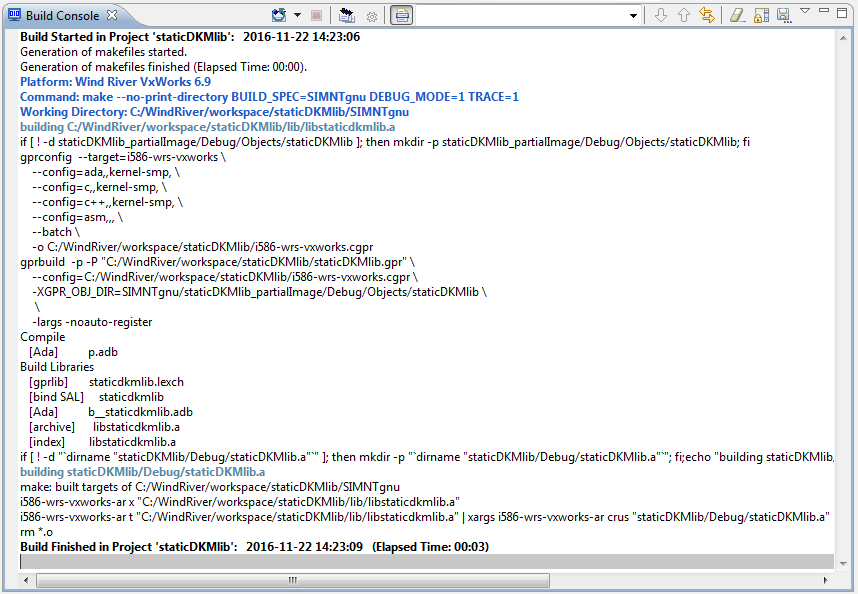Open the dropdown arrow beside build icon
Viewport: 858px width, 594px height.
point(298,15)
